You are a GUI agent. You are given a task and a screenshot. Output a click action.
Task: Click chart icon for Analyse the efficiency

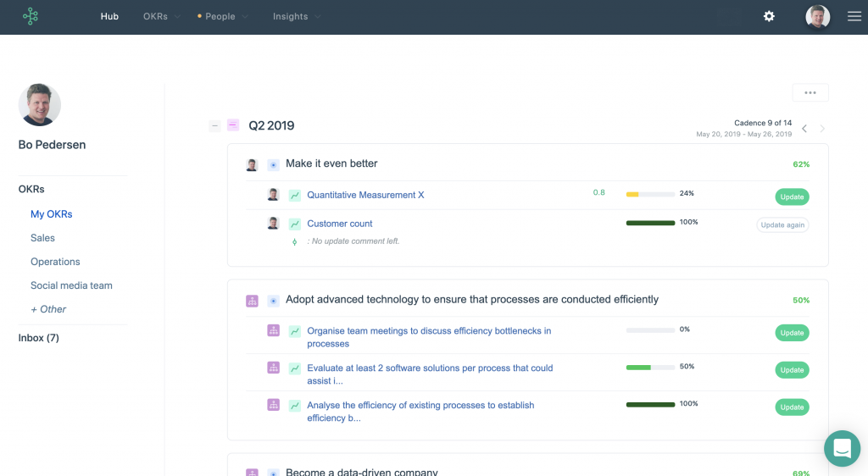[294, 405]
